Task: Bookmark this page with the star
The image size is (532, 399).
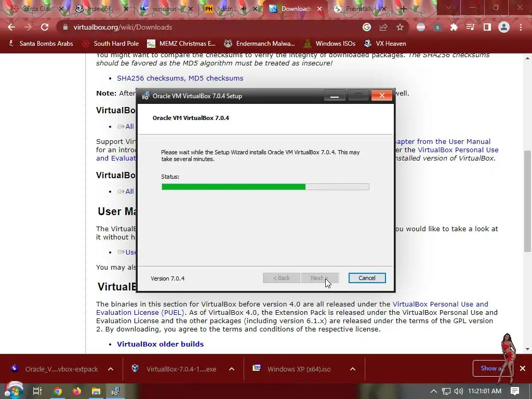Action: pos(400,27)
